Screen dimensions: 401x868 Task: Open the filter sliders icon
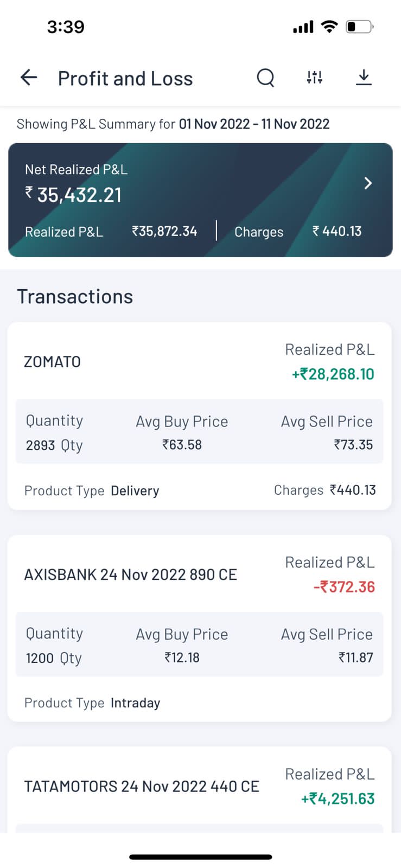pos(314,78)
